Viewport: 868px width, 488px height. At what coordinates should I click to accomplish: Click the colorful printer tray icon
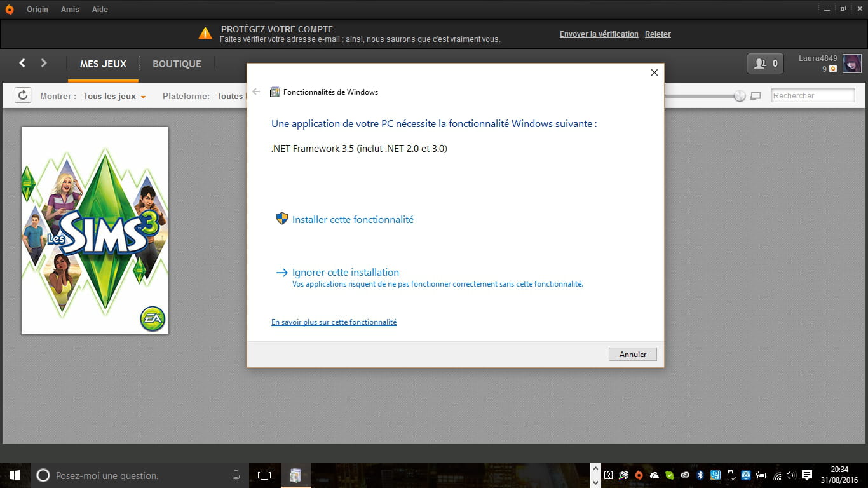623,475
